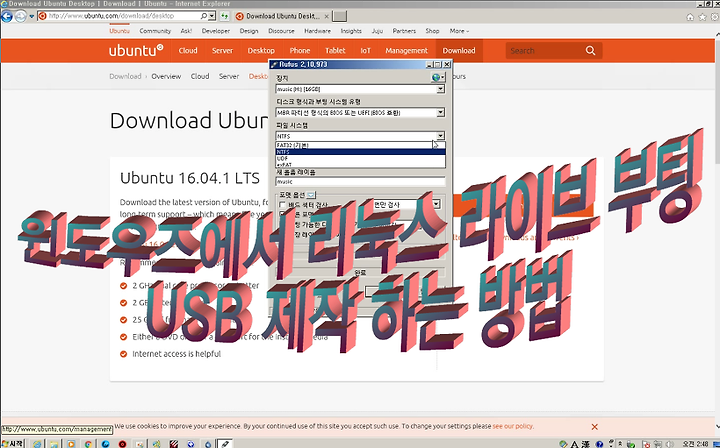Open the Tablet tab in orange navbar
Viewport: 720px width, 448px height.
tap(335, 50)
